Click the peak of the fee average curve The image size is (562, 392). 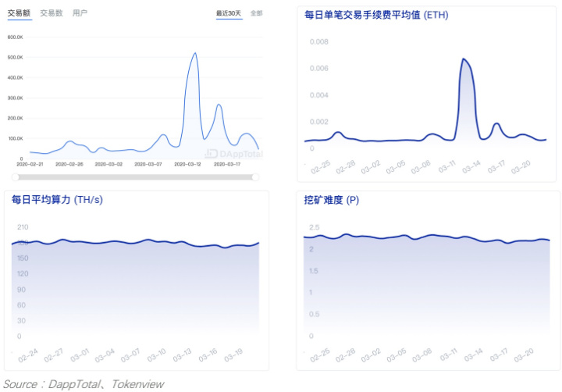[464, 59]
